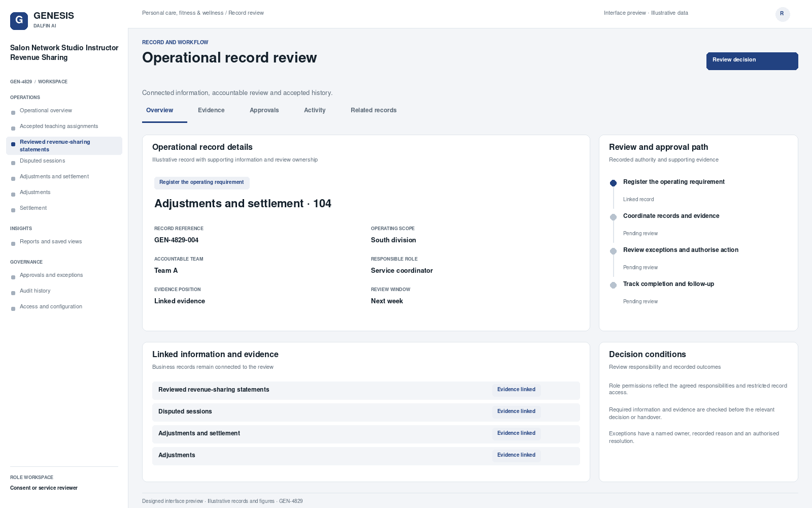Click the South division scope value
Screen dimensions: 812x508
click(393, 240)
